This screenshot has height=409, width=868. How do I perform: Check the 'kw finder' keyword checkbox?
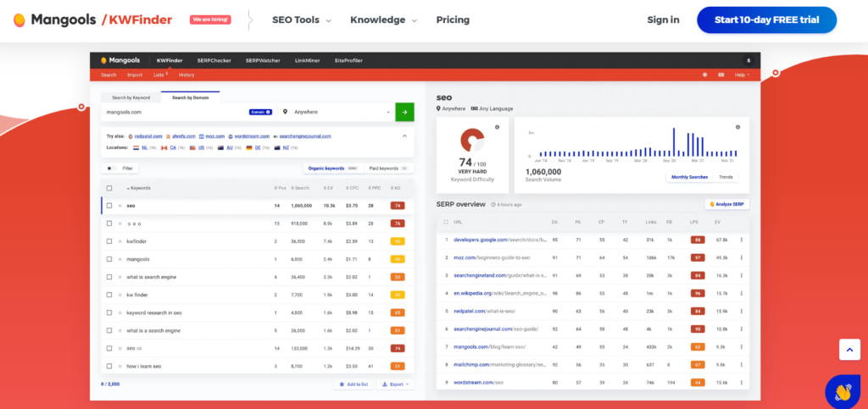(109, 295)
